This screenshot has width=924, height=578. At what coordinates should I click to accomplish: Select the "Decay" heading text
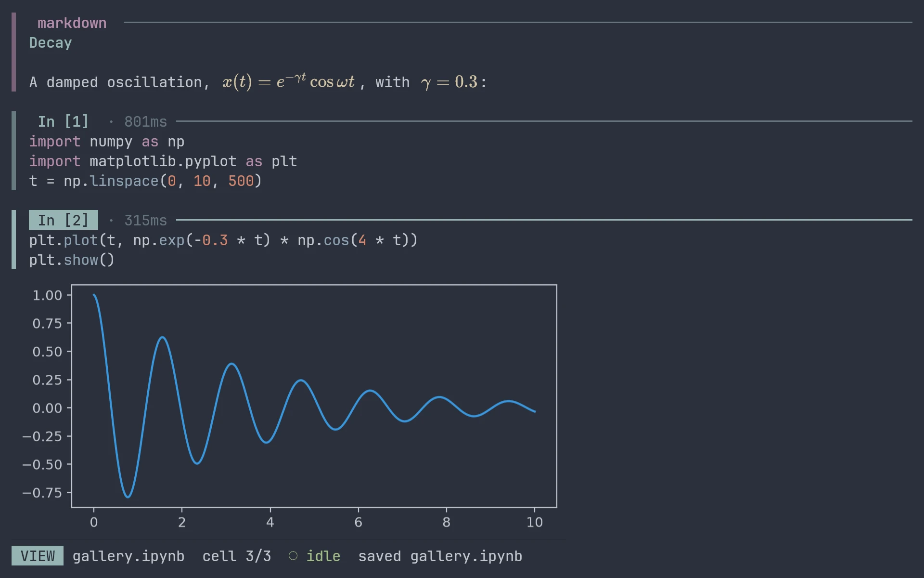(x=51, y=43)
